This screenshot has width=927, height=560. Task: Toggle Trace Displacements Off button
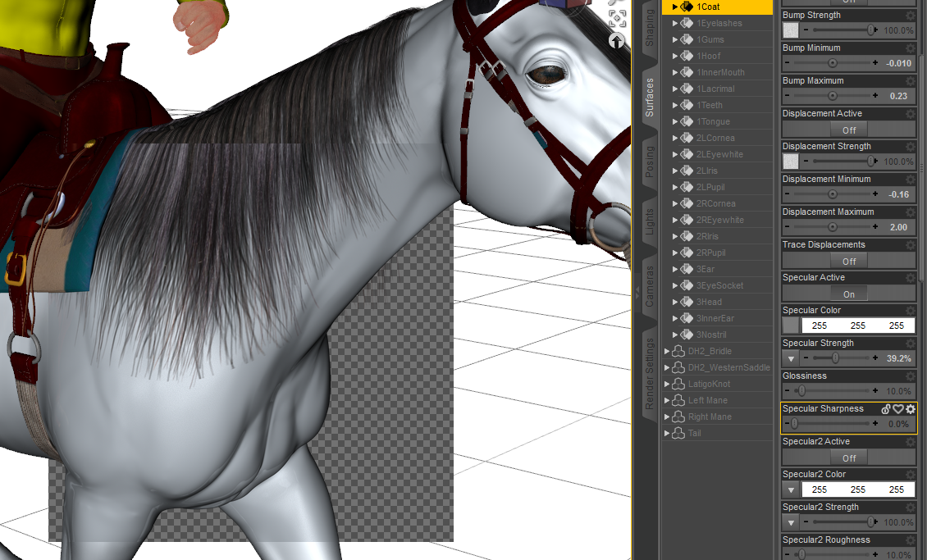pos(849,261)
